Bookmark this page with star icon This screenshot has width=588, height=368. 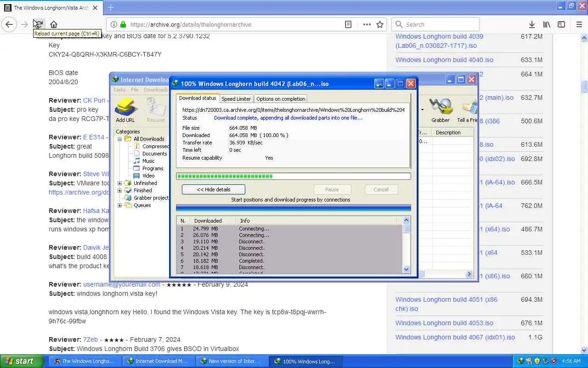380,24
